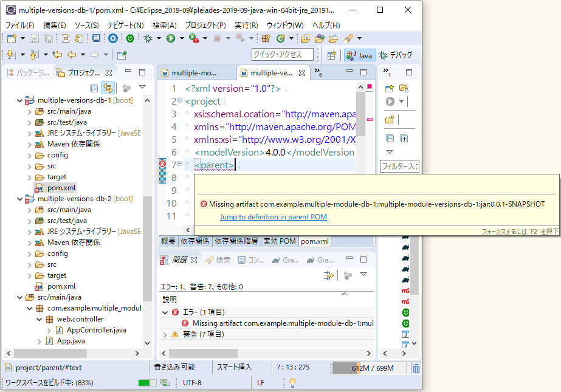
Task: Click the Open Perspective icon
Action: click(x=332, y=55)
